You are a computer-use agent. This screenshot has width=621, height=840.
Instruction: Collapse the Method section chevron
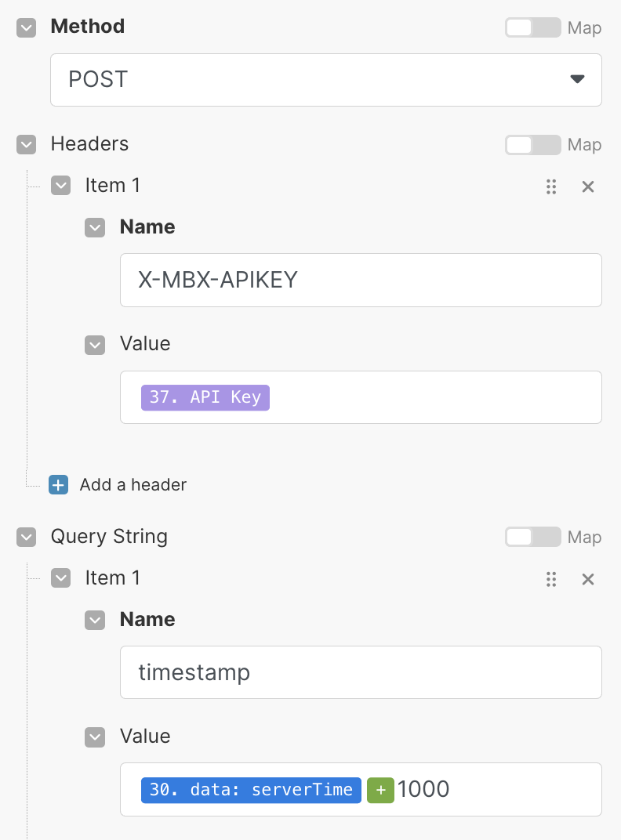(27, 27)
